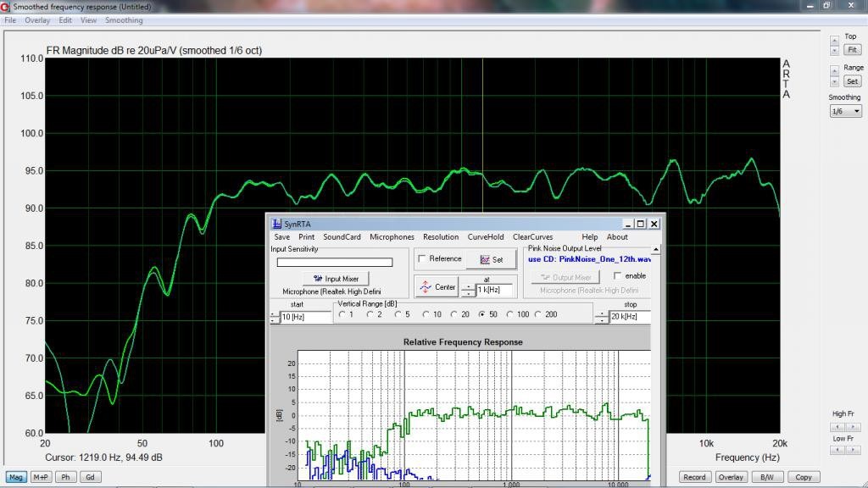This screenshot has height=488, width=868.
Task: Maximize the SynRTA window
Action: tap(641, 224)
